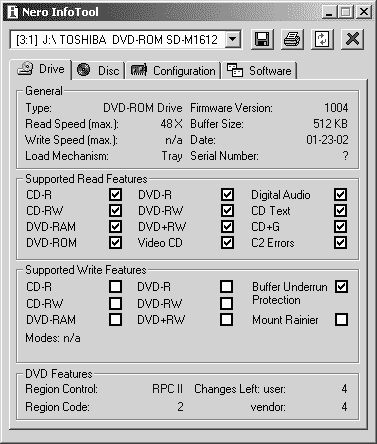This screenshot has height=444, width=377.
Task: Minimize the Nero InfoTool window
Action: click(x=329, y=12)
